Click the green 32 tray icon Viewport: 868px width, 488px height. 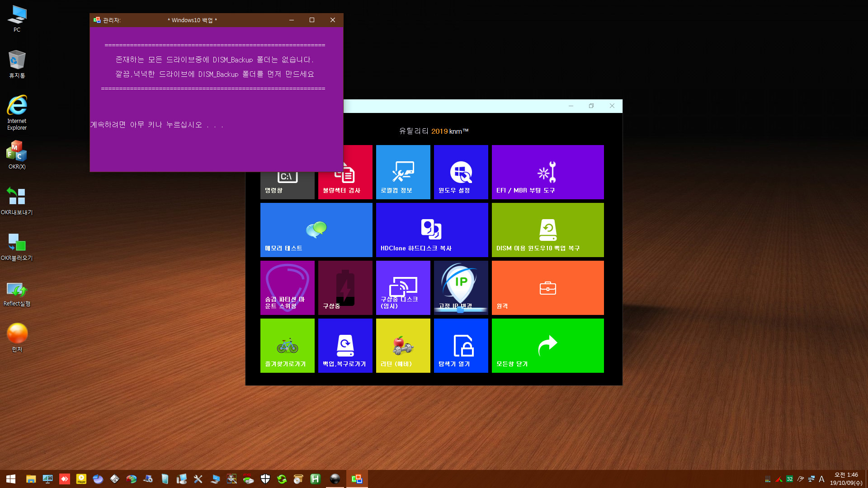point(790,479)
